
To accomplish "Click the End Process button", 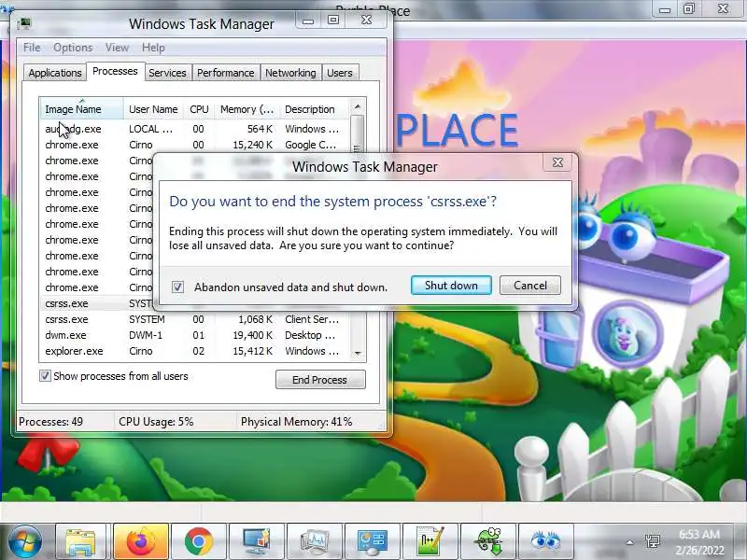I will 320,380.
